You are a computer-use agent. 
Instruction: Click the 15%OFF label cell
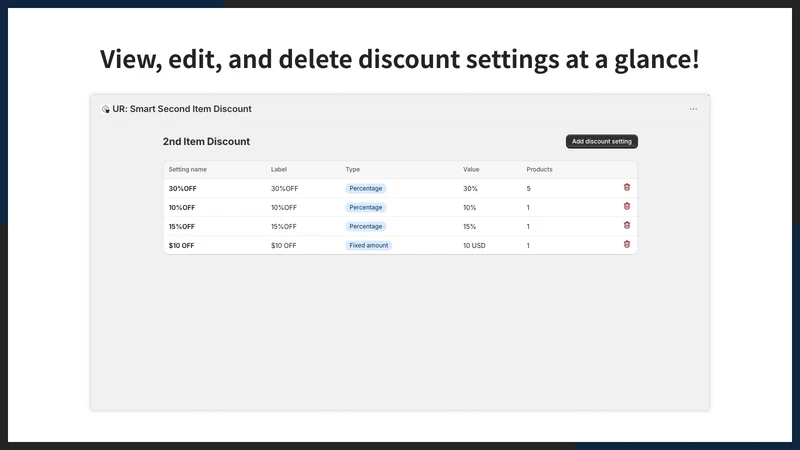pyautogui.click(x=283, y=227)
